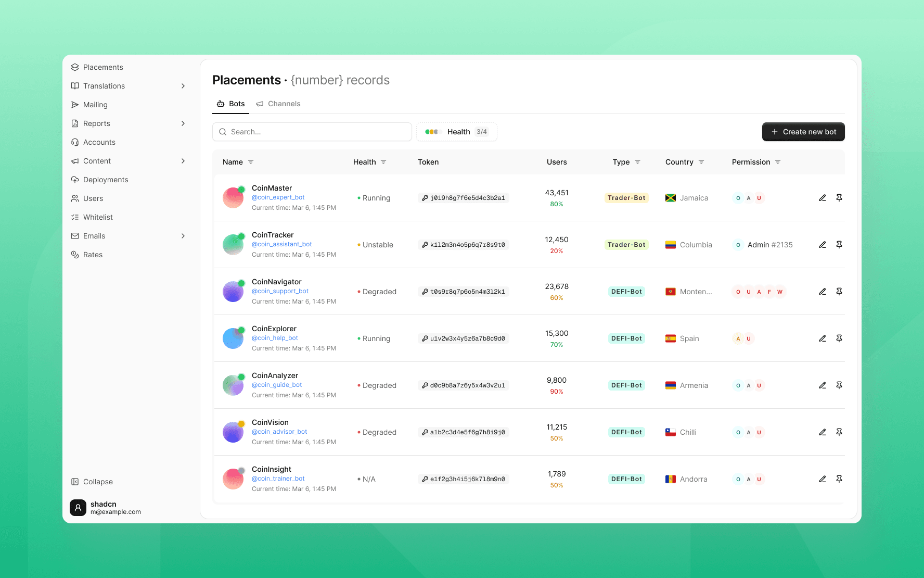Switch to the Channels tab
924x578 pixels.
[x=278, y=104]
